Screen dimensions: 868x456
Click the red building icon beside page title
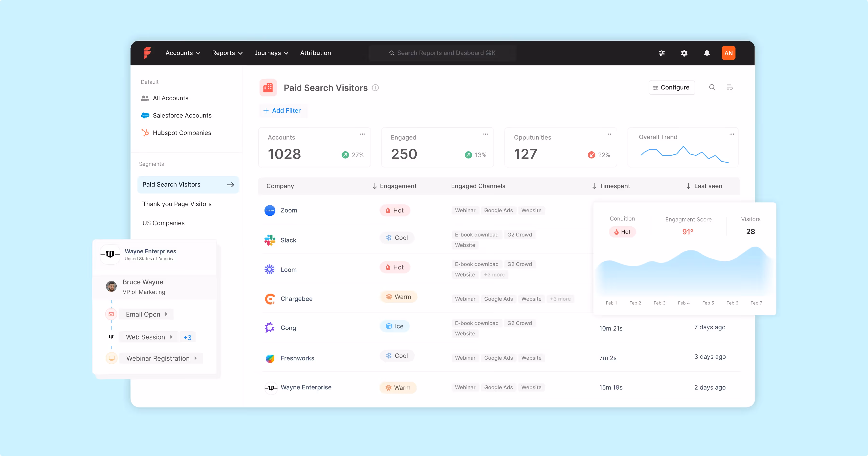click(268, 88)
